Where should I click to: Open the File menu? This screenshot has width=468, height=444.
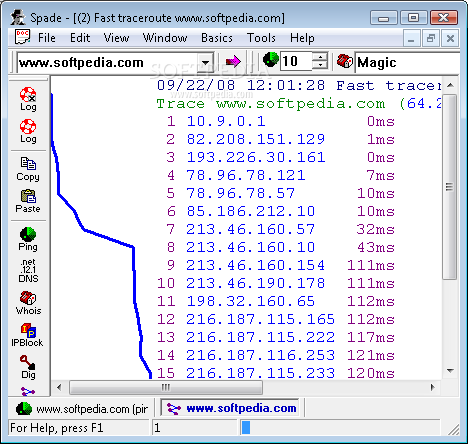pyautogui.click(x=47, y=38)
